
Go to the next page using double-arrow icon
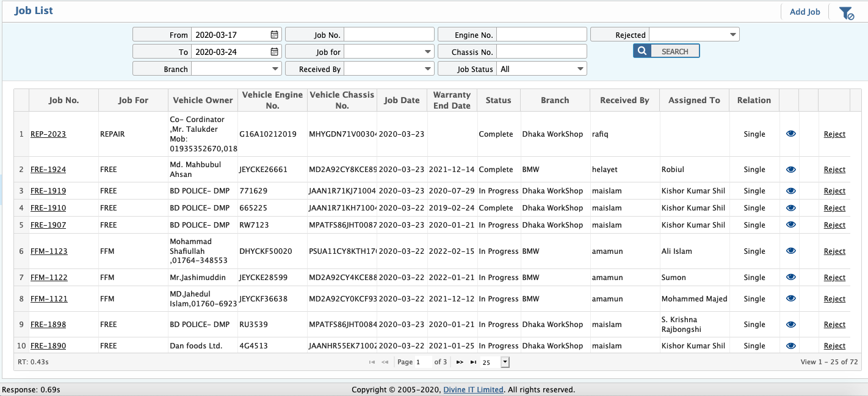click(460, 362)
